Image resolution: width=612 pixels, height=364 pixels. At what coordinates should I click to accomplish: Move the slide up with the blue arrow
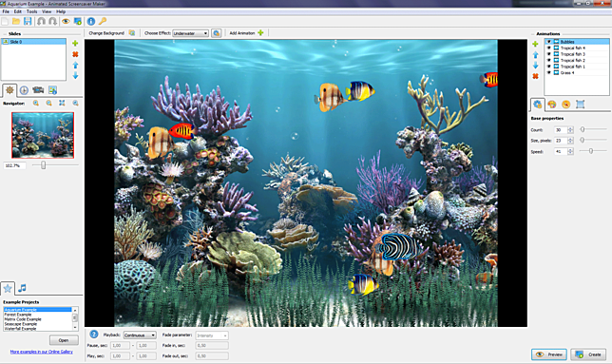75,66
